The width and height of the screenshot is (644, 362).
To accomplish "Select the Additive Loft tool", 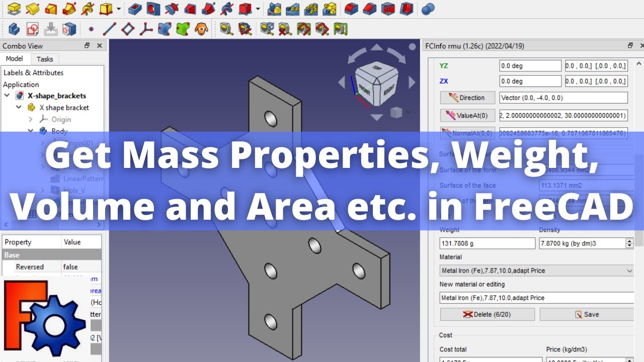I will pyautogui.click(x=51, y=9).
